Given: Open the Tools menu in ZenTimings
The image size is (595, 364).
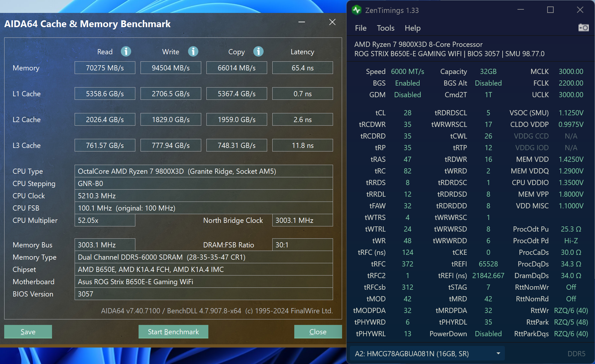Looking at the screenshot, I should coord(385,28).
